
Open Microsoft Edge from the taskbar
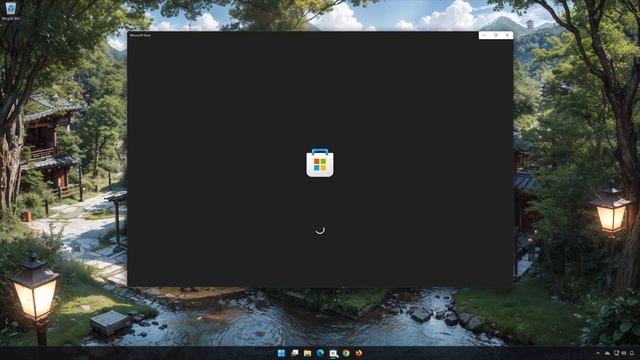(320, 353)
